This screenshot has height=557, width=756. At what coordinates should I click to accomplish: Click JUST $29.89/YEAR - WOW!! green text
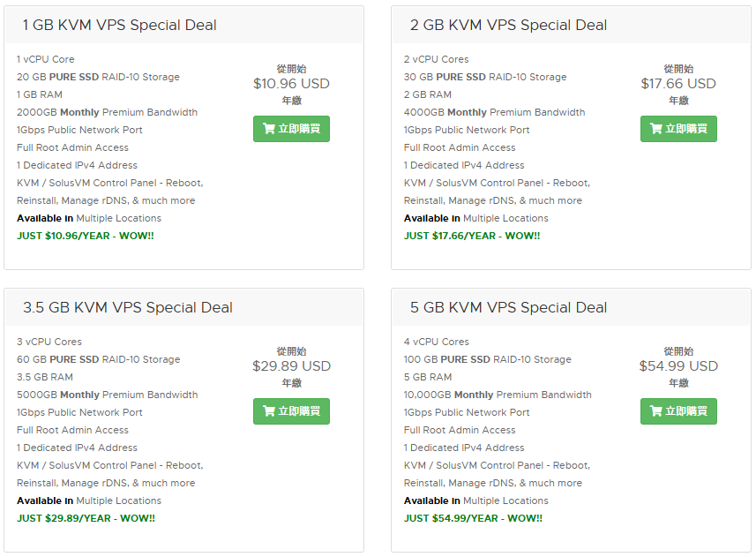point(86,518)
